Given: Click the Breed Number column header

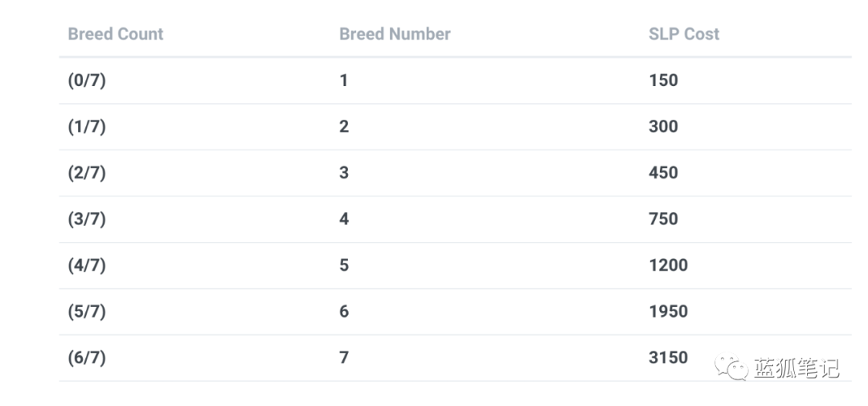Looking at the screenshot, I should [x=395, y=34].
